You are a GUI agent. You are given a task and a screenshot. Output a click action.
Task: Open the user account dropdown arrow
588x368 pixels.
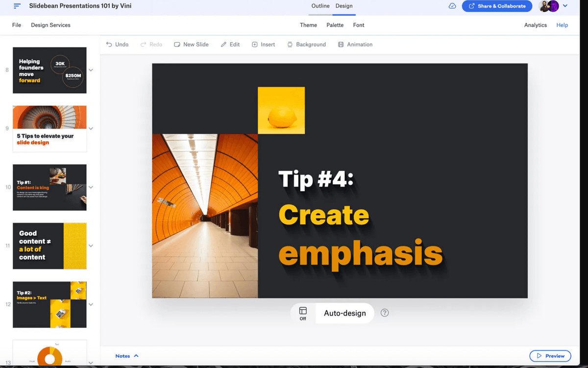point(565,6)
